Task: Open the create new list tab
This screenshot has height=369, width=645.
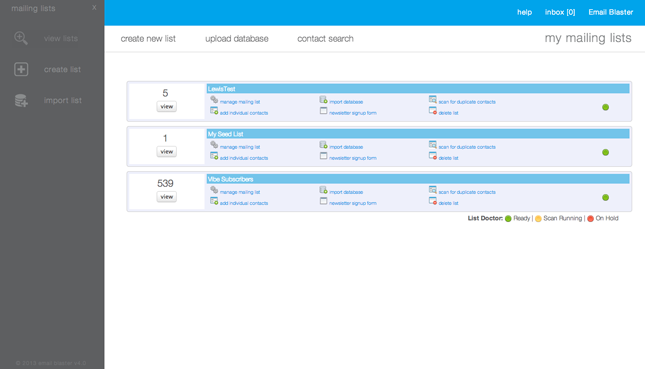Action: [x=148, y=39]
